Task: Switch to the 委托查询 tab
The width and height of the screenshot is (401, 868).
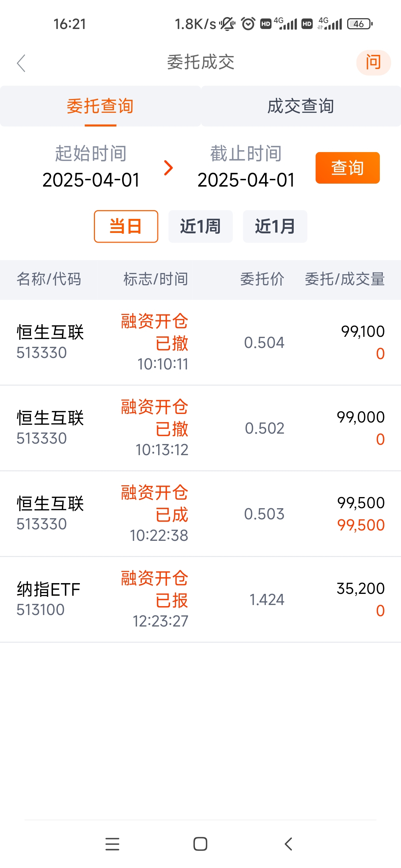Action: click(100, 106)
